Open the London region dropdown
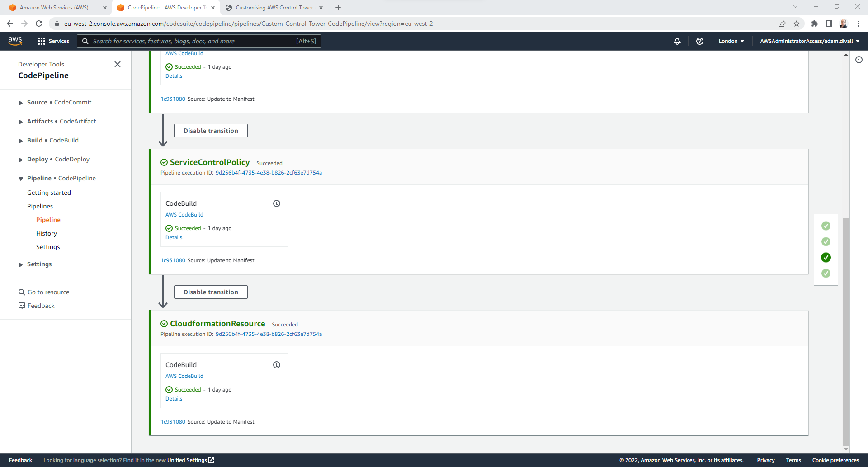Viewport: 868px width, 467px height. point(731,41)
